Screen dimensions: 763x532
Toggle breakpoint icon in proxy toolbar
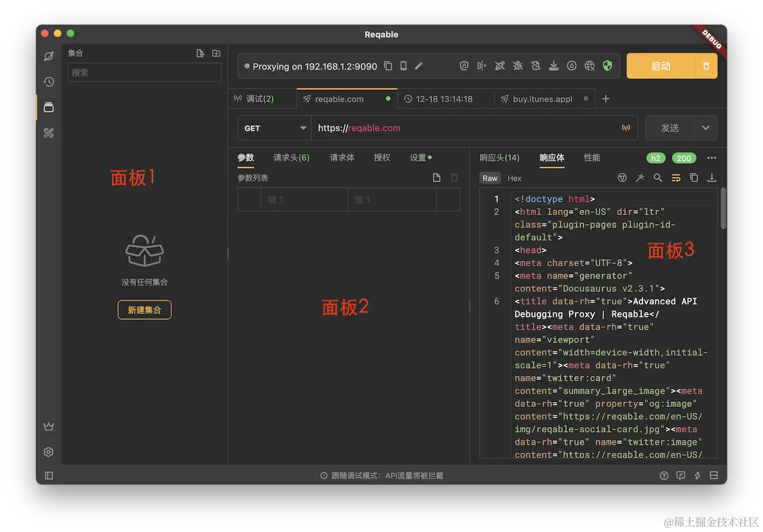coord(482,66)
